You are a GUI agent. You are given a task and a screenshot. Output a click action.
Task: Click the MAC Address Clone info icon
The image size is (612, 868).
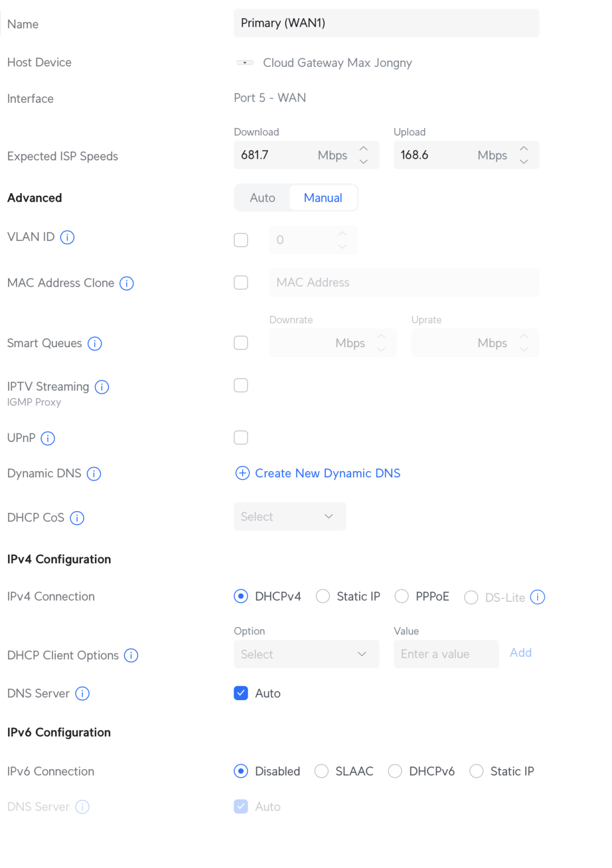127,283
